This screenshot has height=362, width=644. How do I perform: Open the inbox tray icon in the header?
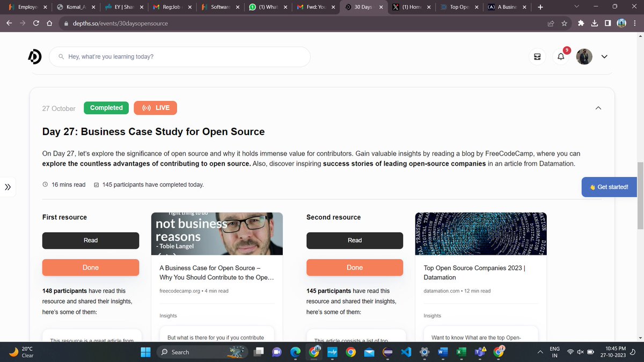537,57
